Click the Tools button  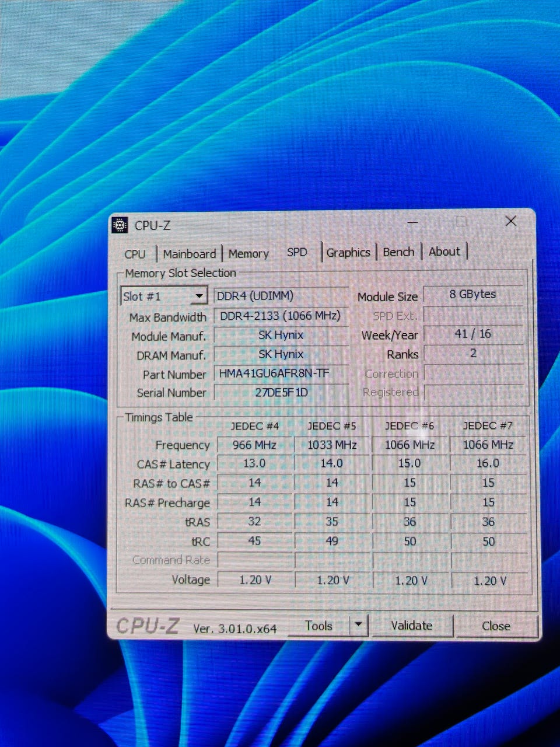(319, 626)
